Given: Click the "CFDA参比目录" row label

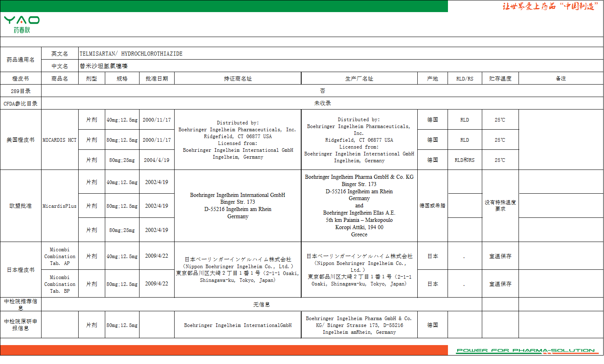Looking at the screenshot, I should [x=21, y=103].
